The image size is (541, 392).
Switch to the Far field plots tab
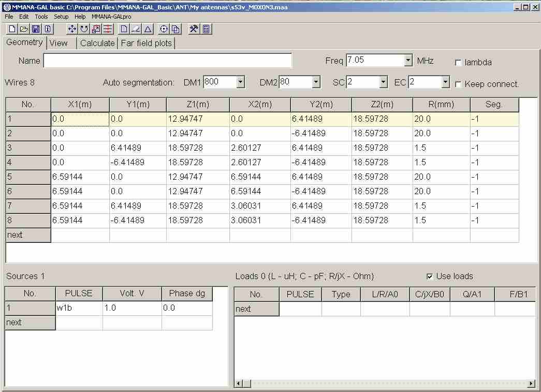point(146,43)
